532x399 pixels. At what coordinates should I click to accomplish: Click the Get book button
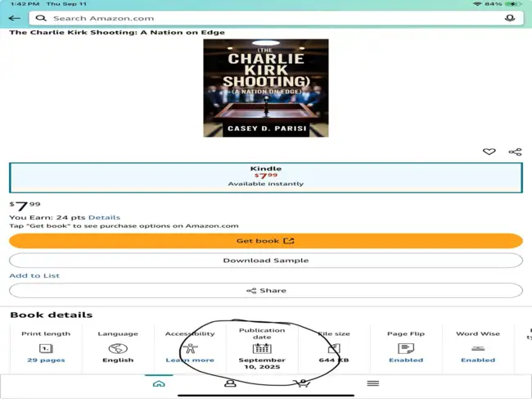tap(265, 241)
